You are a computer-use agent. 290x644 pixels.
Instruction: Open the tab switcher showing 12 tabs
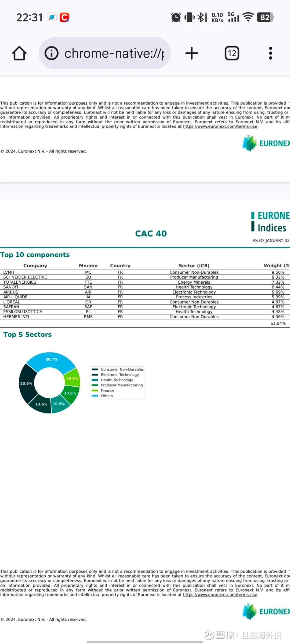click(232, 53)
